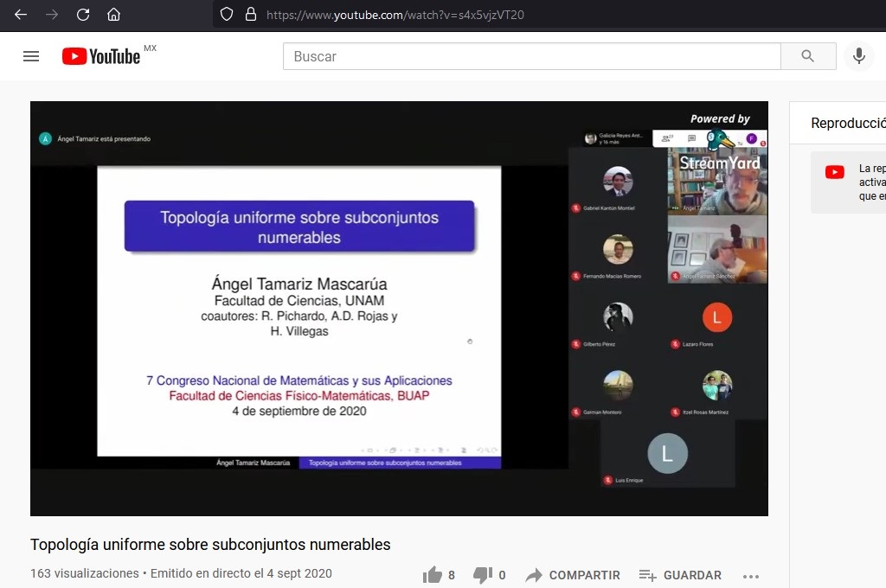Open the three-dots more actions menu
Viewport: 886px width, 588px height.
pyautogui.click(x=750, y=576)
